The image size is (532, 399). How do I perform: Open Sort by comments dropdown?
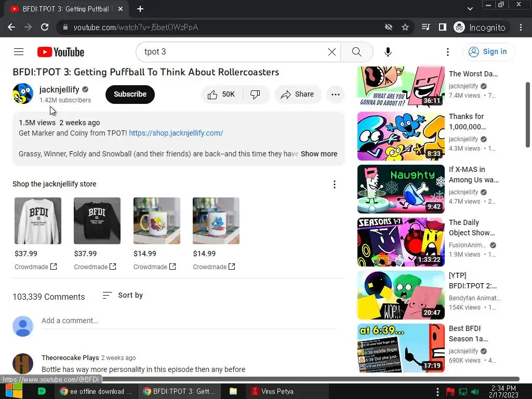point(123,295)
